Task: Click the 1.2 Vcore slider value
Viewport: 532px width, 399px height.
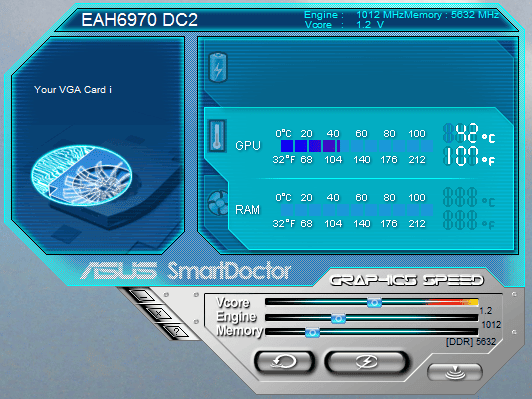Action: [486, 311]
